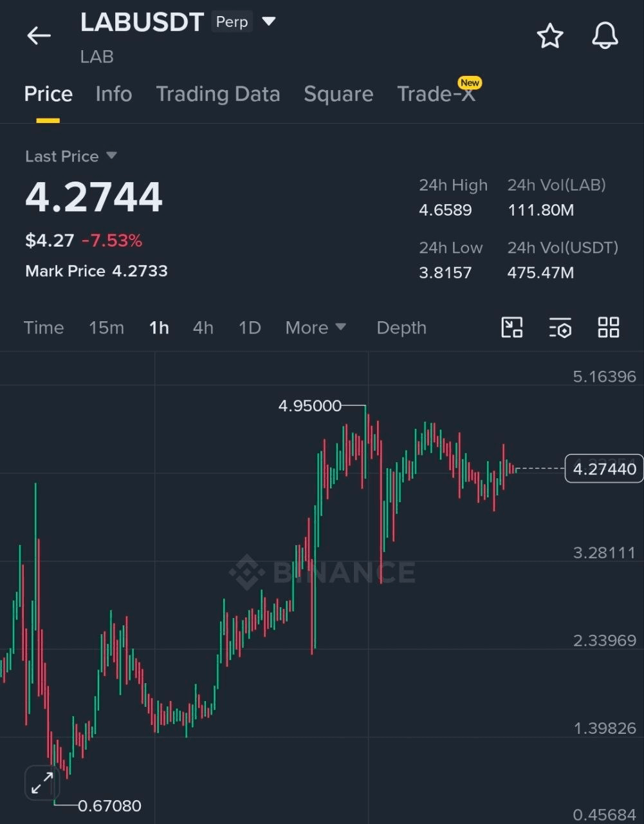Tap the LAB subtitle under symbol

click(97, 57)
